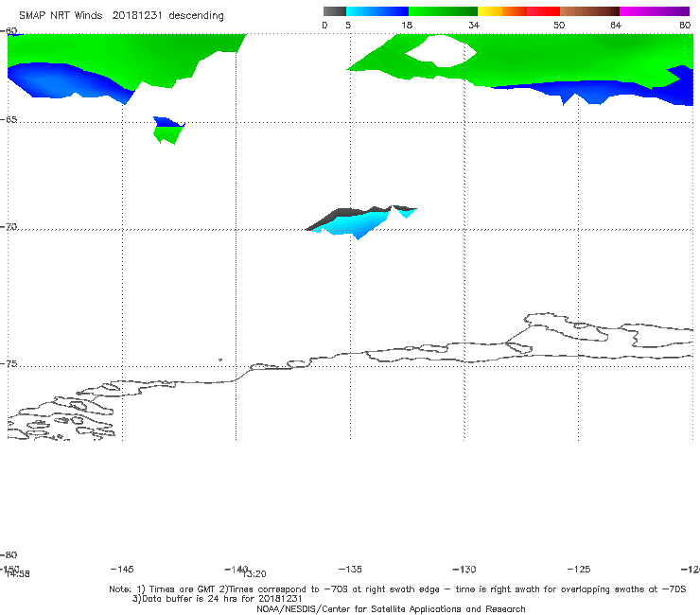Click the '64' color scale label
700x615 pixels.
616,26
